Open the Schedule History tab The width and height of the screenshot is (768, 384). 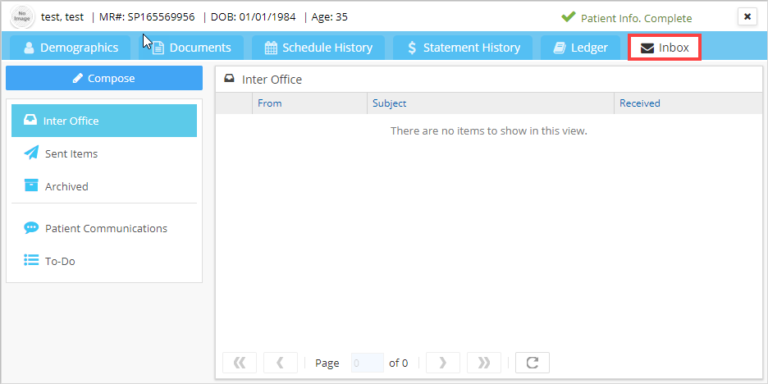click(x=318, y=48)
